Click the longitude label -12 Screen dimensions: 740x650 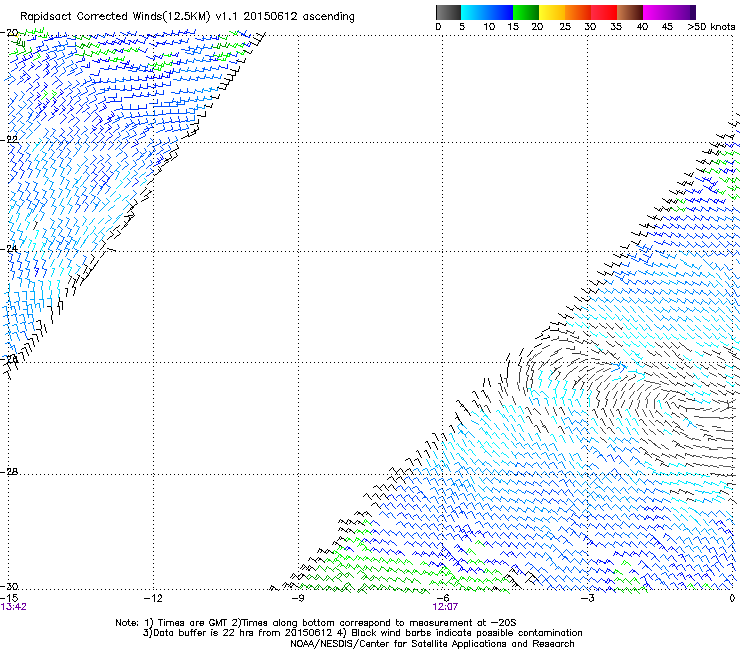point(153,598)
